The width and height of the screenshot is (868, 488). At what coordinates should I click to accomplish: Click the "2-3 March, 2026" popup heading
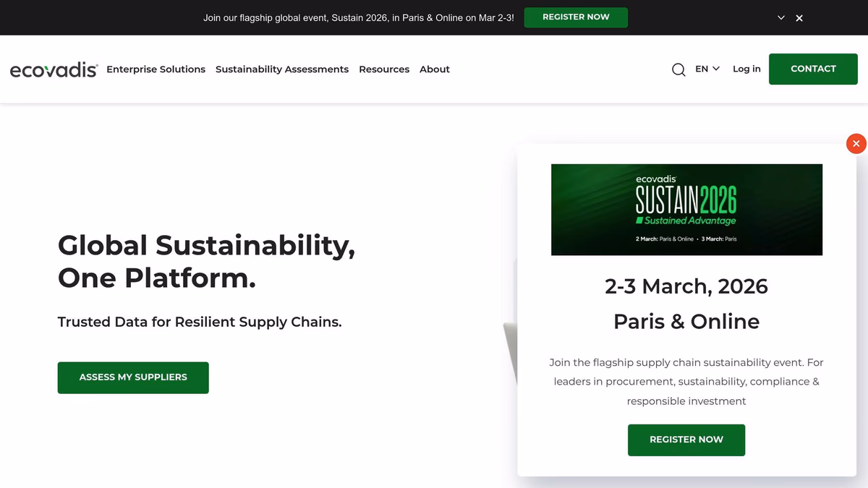pyautogui.click(x=686, y=286)
